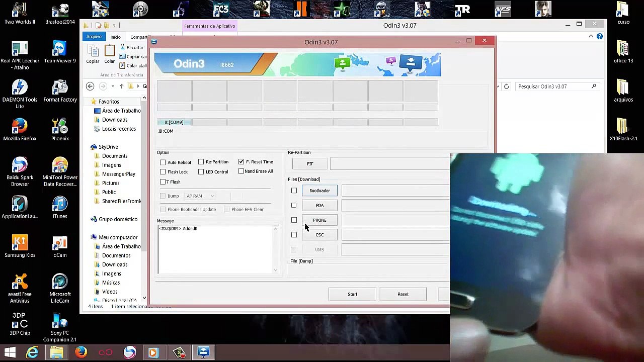
Task: Click the Bootloader file button
Action: tap(319, 191)
